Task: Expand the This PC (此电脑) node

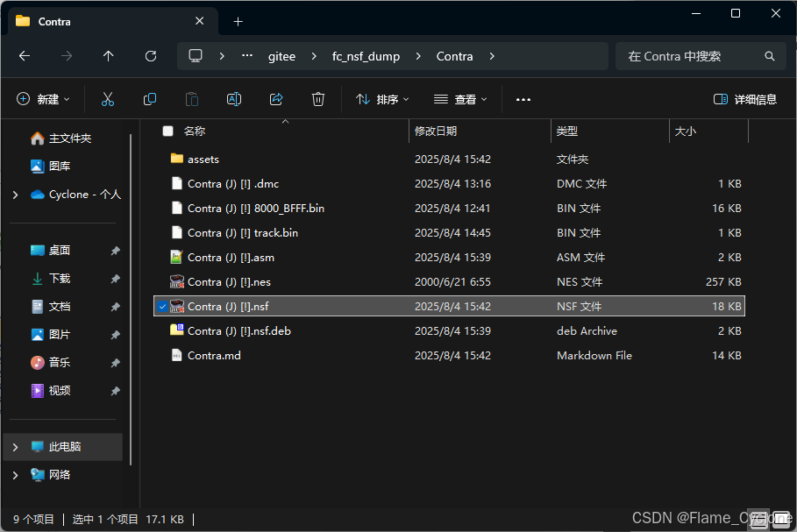Action: (x=15, y=447)
